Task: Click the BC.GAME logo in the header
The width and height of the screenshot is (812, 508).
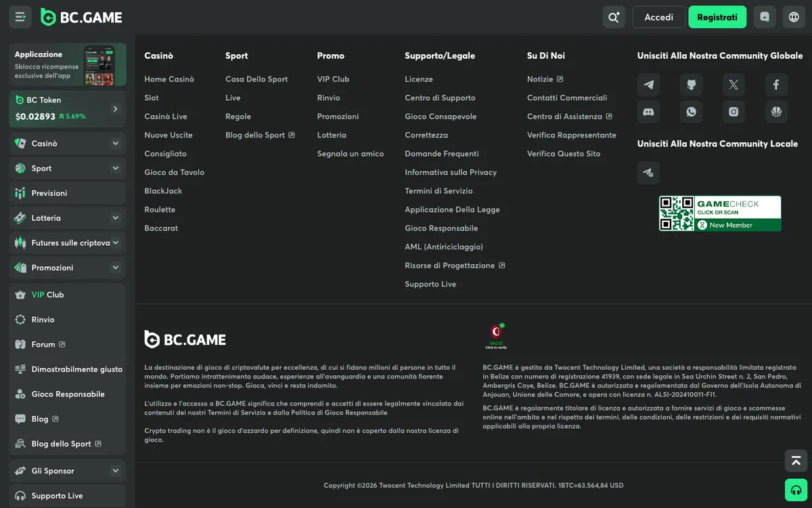Action: 81,17
